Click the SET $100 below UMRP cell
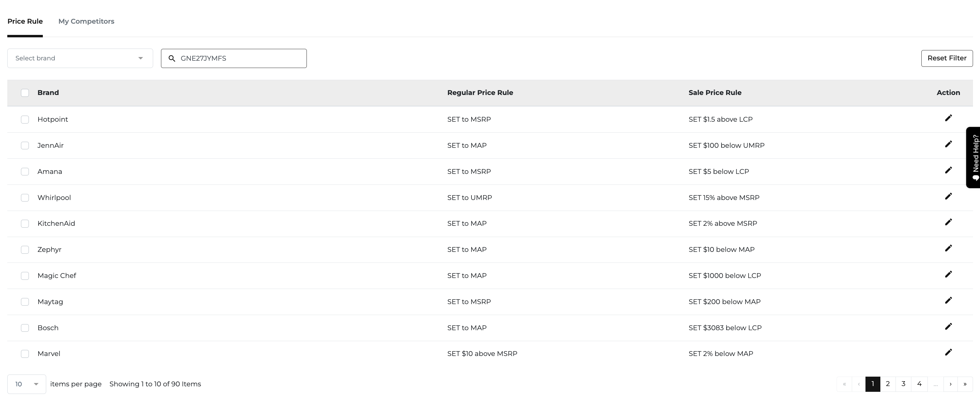The image size is (980, 400). coord(726,146)
